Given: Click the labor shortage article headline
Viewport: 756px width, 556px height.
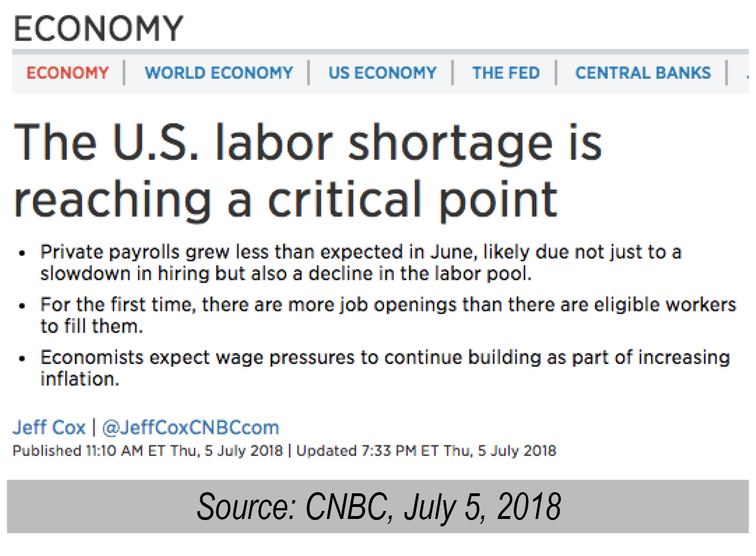Looking at the screenshot, I should [x=308, y=171].
